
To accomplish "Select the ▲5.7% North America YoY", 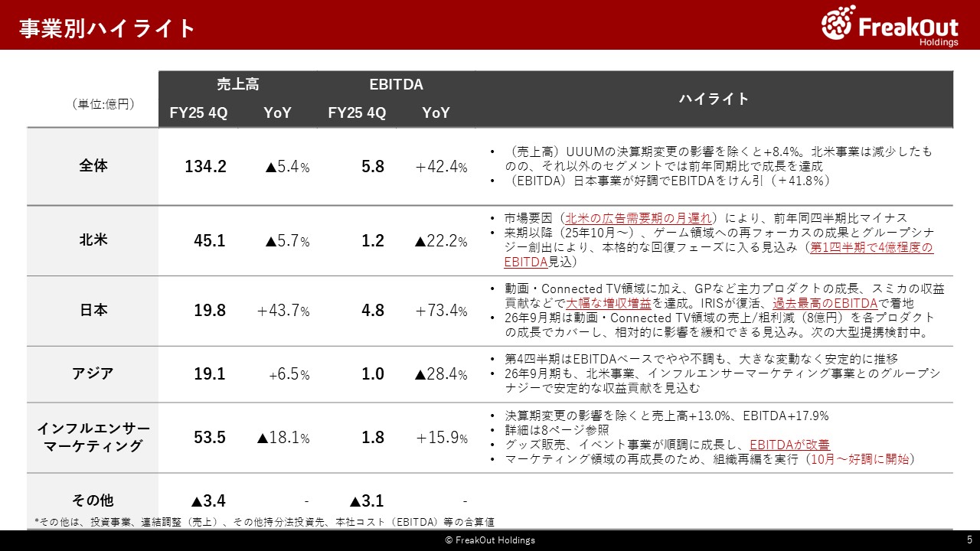I will pos(287,241).
